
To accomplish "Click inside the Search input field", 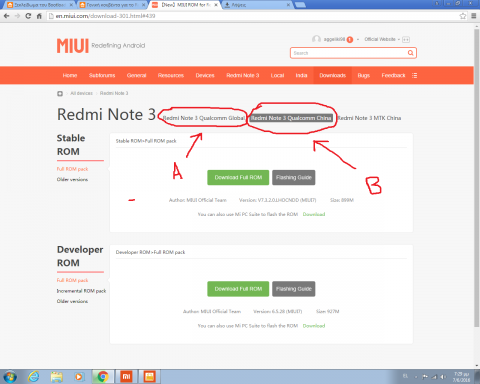I will [x=349, y=53].
